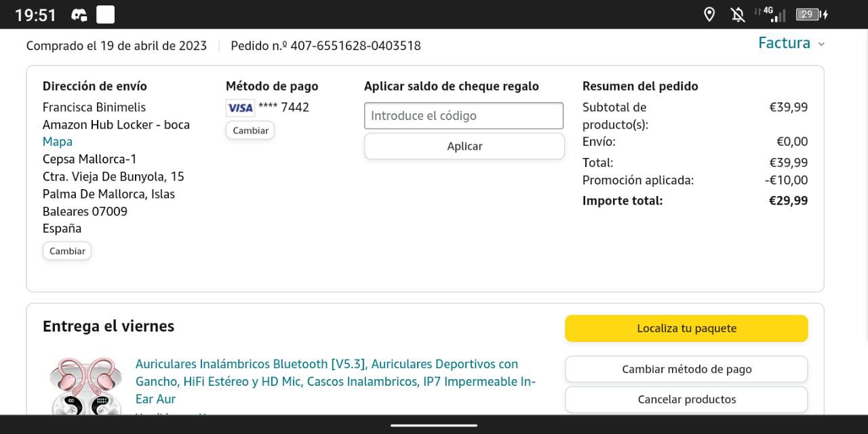
Task: Select Cambiar método de pago button
Action: click(686, 370)
